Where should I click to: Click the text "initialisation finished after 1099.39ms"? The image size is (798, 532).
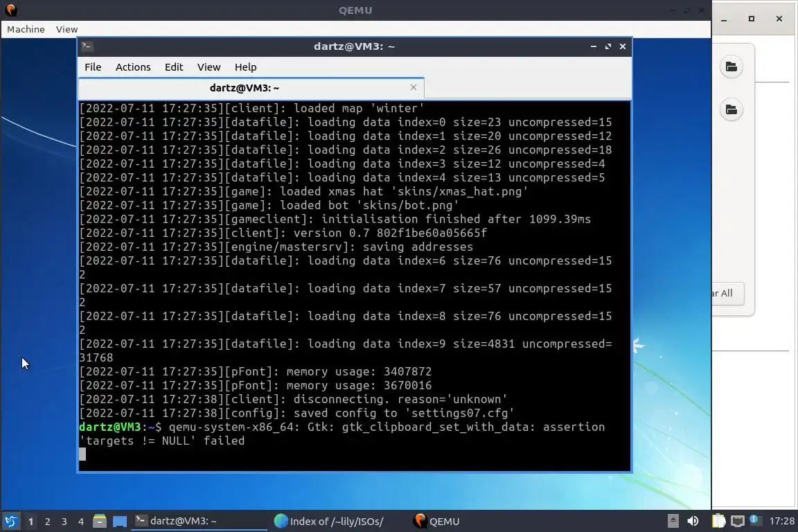tap(456, 219)
